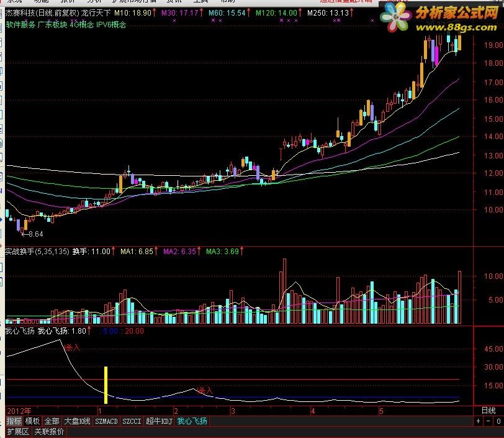The image size is (504, 438).
Task: Select the 指标 tab
Action: coord(14,421)
